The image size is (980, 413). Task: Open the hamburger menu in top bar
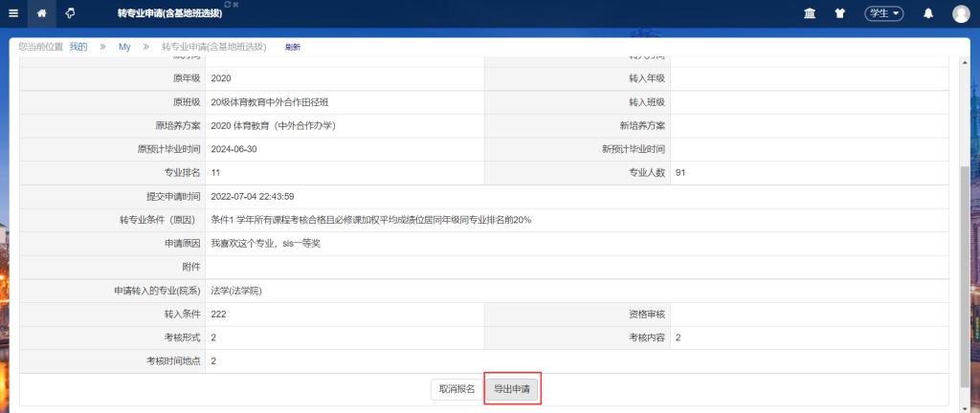(x=13, y=13)
